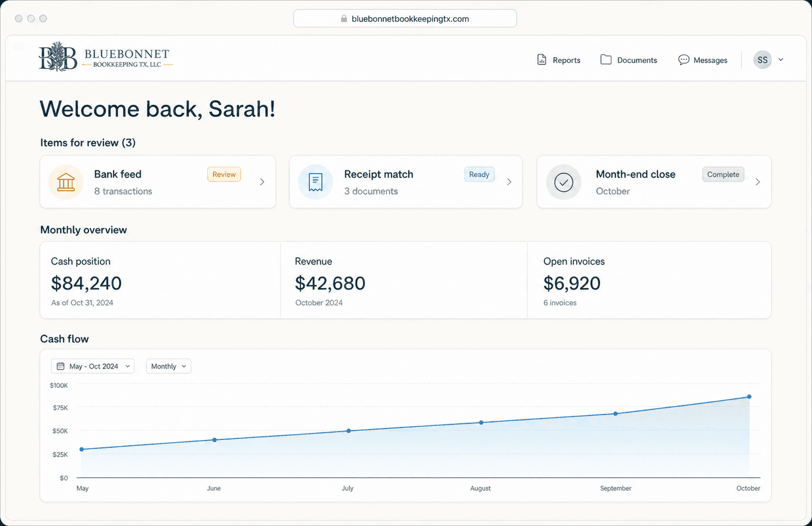
Task: Select the Month-end close card title
Action: coord(635,174)
